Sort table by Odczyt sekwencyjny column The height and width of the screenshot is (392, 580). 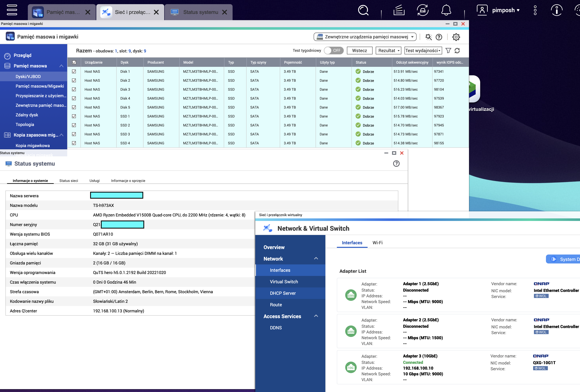coord(412,62)
